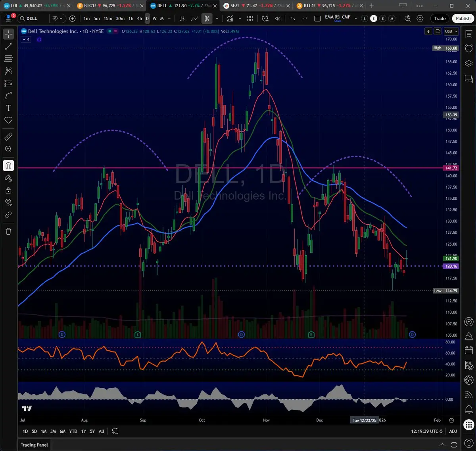Toggle ADJ adjusted data
Viewport: 476px width, 451px height.
tap(453, 431)
